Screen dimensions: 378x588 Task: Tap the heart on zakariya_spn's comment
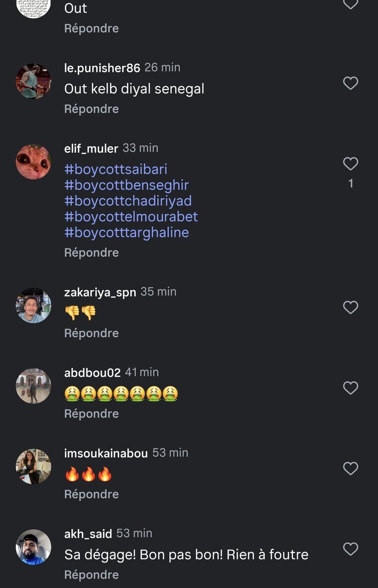pos(351,307)
